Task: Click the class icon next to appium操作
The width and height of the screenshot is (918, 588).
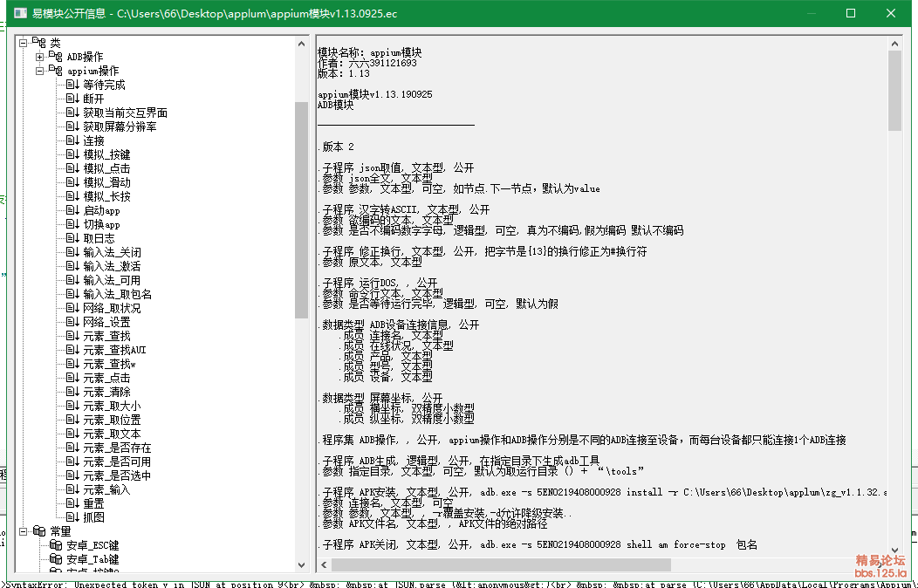Action: click(55, 70)
